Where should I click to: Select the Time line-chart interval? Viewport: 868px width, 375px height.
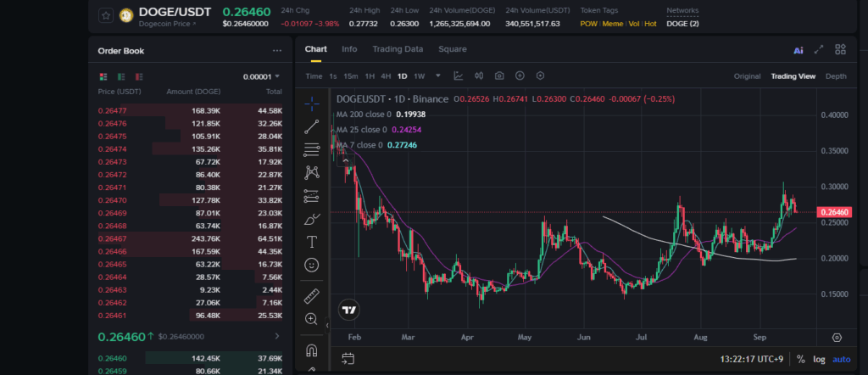click(314, 76)
